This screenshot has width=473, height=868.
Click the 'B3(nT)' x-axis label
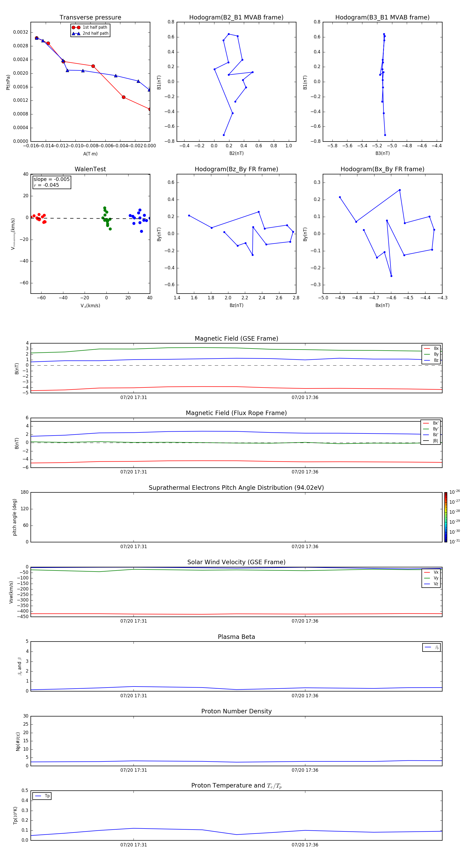[x=382, y=153]
